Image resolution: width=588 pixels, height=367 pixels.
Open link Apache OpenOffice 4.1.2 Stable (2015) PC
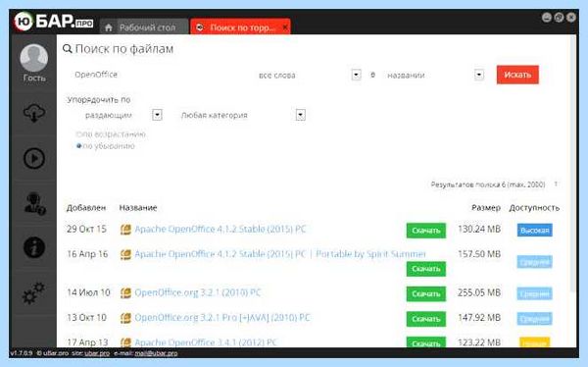click(220, 230)
